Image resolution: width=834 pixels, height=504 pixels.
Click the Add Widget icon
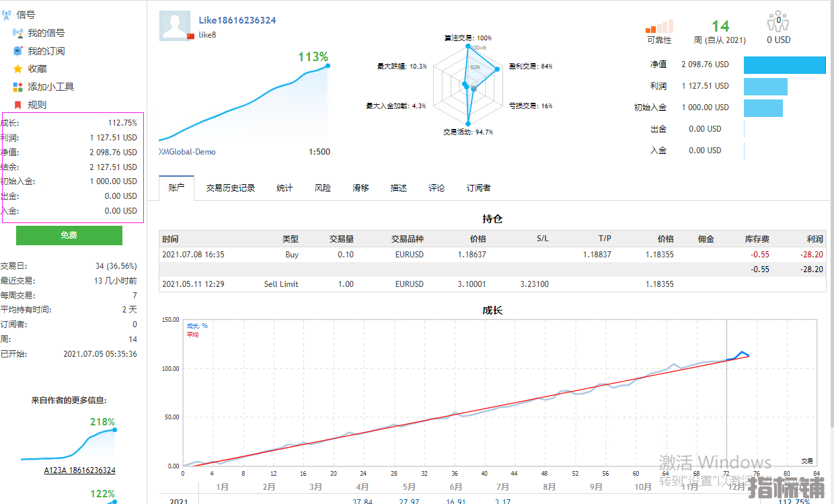click(18, 87)
